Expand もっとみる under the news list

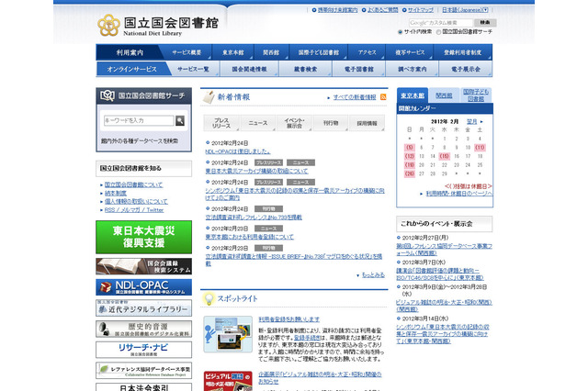click(x=369, y=274)
